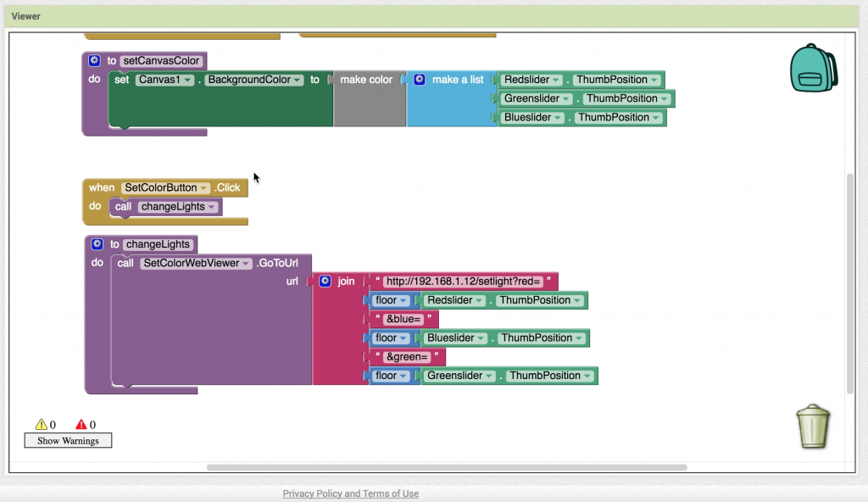Viewport: 868px width, 502px height.
Task: Click the yellow warning triangle icon
Action: point(41,425)
